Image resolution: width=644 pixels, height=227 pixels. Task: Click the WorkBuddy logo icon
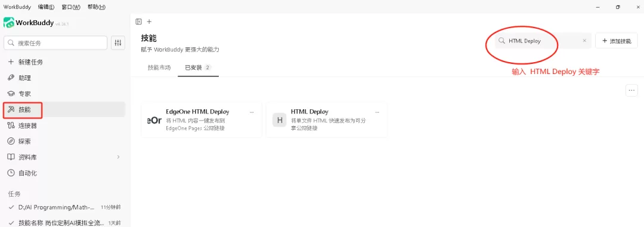tap(9, 23)
